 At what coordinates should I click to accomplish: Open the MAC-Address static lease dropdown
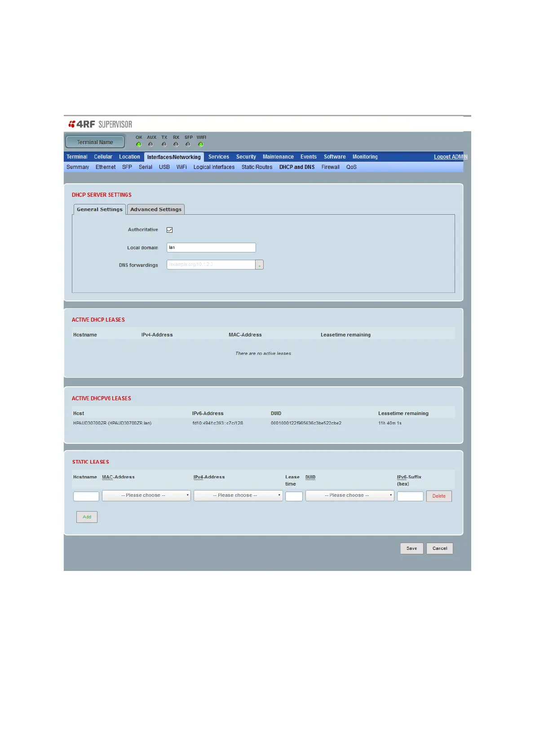click(x=146, y=495)
